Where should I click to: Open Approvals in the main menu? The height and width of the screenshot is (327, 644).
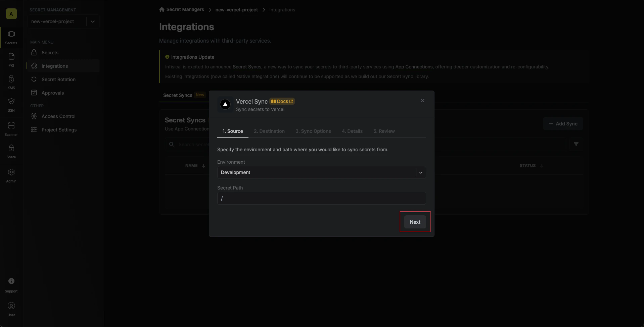63,93
